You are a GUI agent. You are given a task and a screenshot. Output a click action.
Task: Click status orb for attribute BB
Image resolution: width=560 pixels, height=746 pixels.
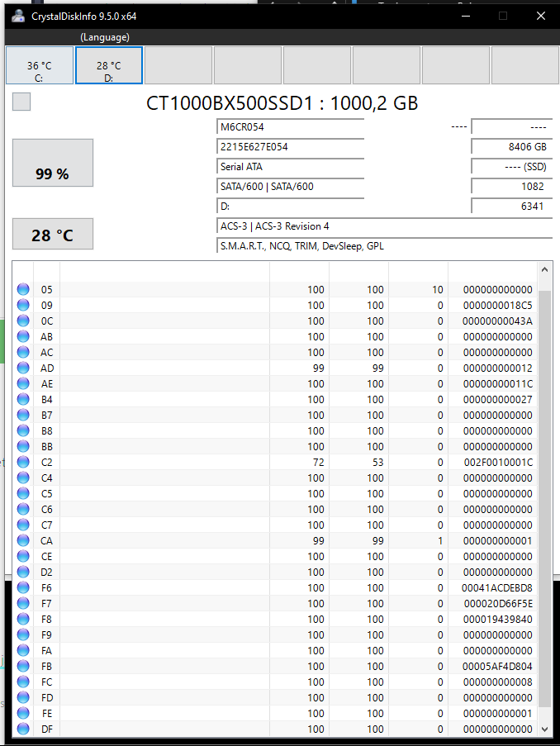click(x=23, y=446)
